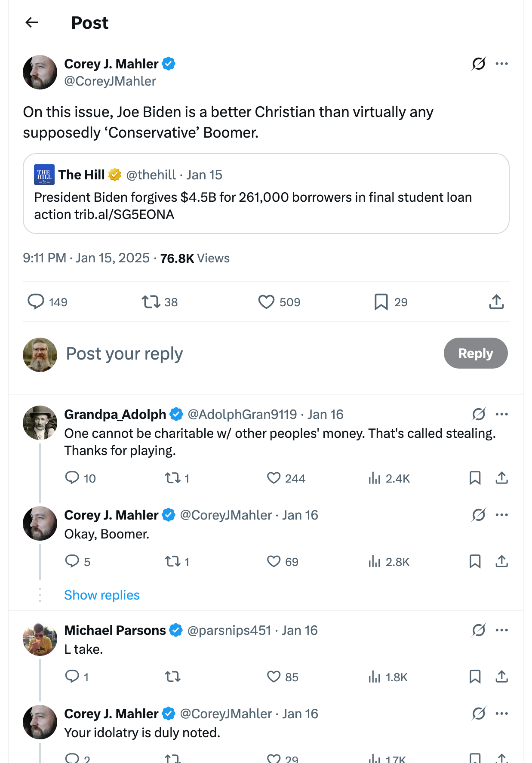Screen dimensions: 532x763
Task: Reply icon on the main post
Action: point(36,302)
